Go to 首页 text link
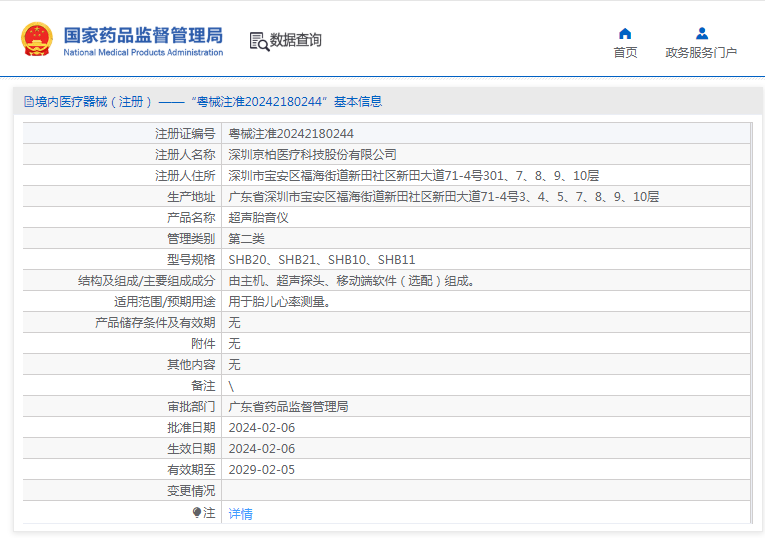The height and width of the screenshot is (538, 765). click(x=625, y=52)
